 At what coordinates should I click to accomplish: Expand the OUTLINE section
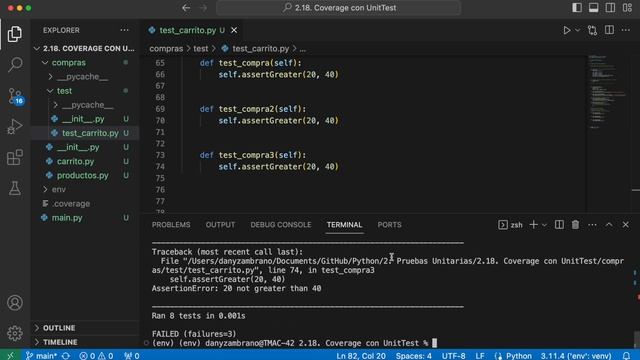[x=85, y=328]
